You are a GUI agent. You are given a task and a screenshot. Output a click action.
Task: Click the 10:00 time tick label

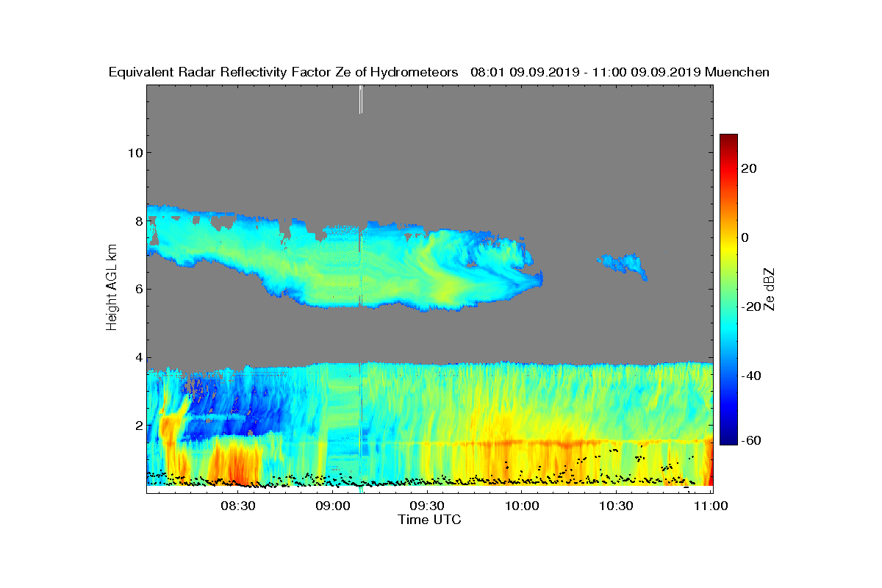[522, 506]
